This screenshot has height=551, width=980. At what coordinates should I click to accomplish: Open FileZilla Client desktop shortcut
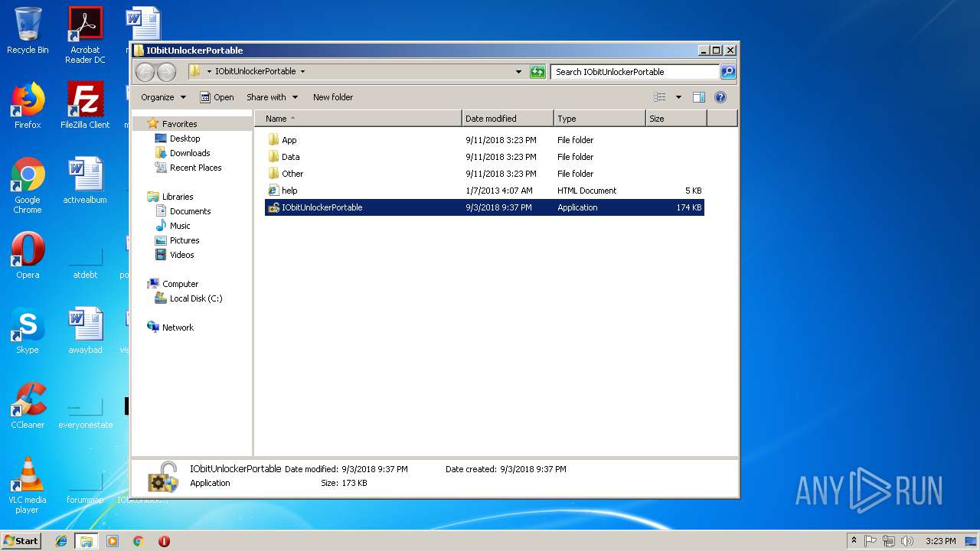85,106
